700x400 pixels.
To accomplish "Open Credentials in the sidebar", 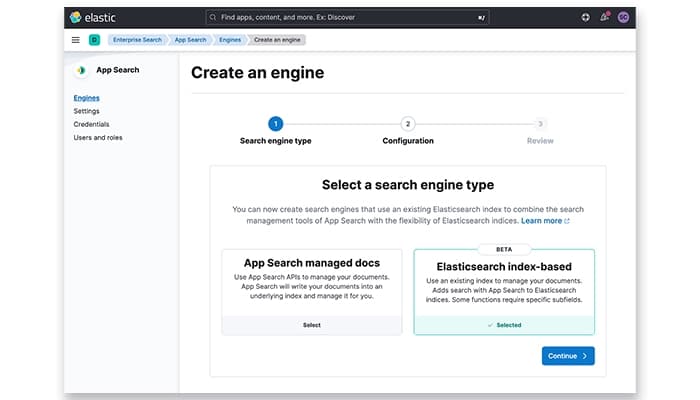I will point(92,125).
